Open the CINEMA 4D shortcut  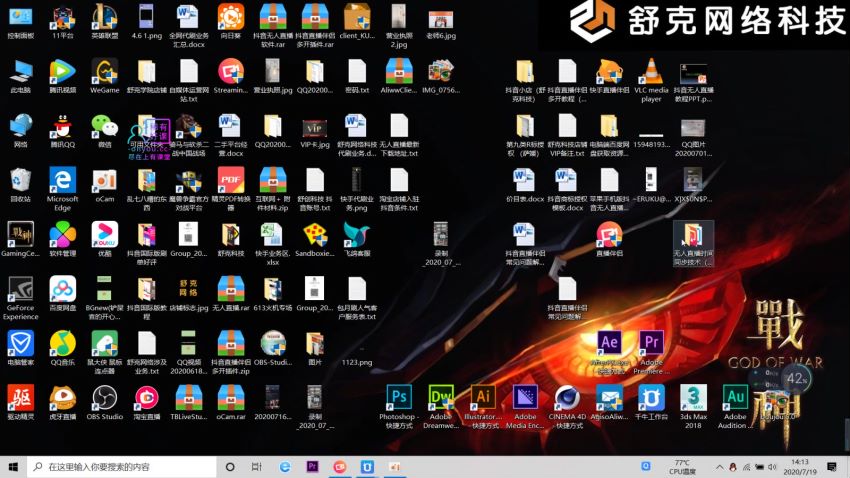tap(567, 397)
